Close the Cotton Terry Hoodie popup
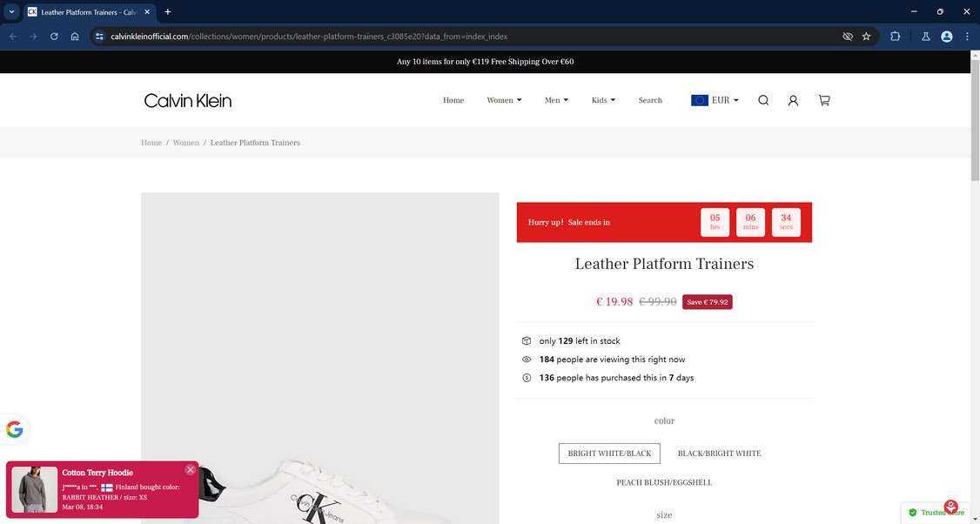 (190, 470)
